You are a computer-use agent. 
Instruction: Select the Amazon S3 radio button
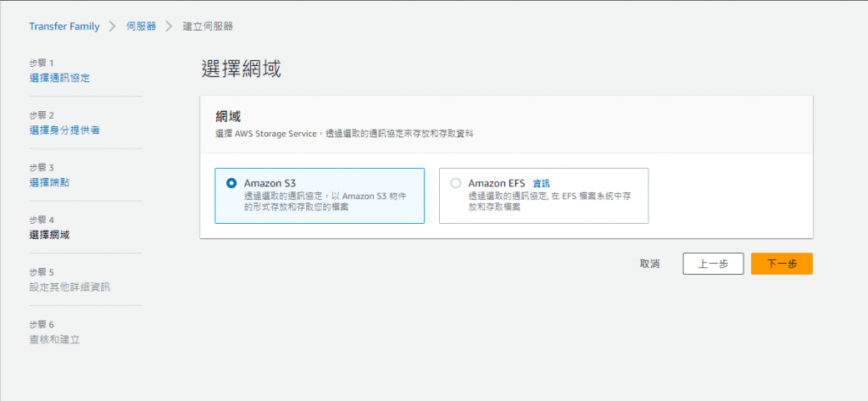(231, 183)
